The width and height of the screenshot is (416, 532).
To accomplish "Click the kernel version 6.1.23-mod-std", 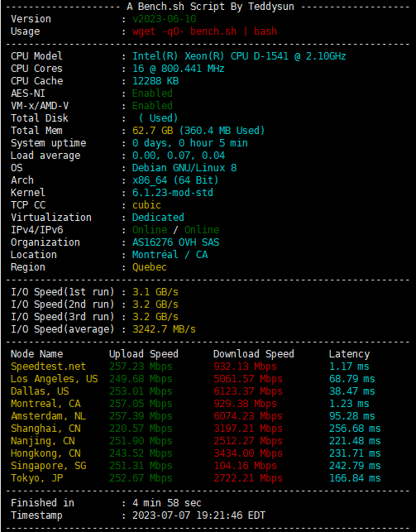I will pos(173,193).
